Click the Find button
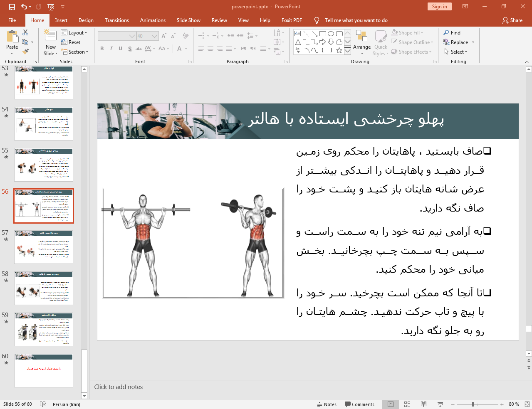This screenshot has height=409, width=532. click(x=452, y=33)
